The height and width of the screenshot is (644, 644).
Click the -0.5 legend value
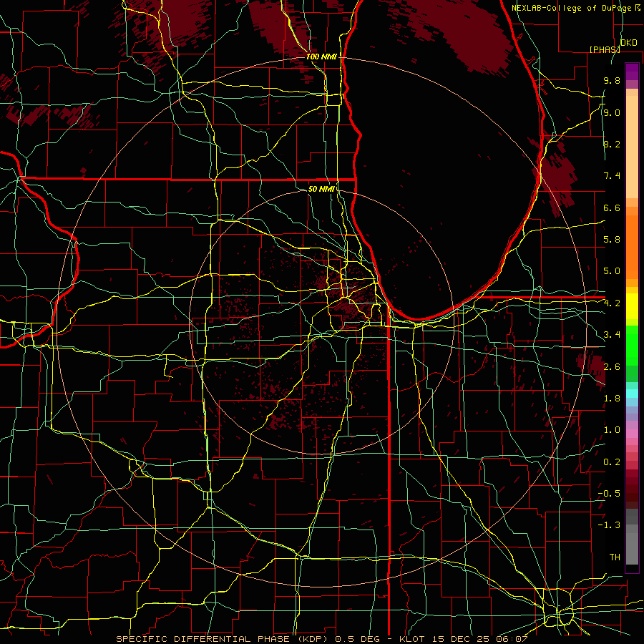(609, 493)
